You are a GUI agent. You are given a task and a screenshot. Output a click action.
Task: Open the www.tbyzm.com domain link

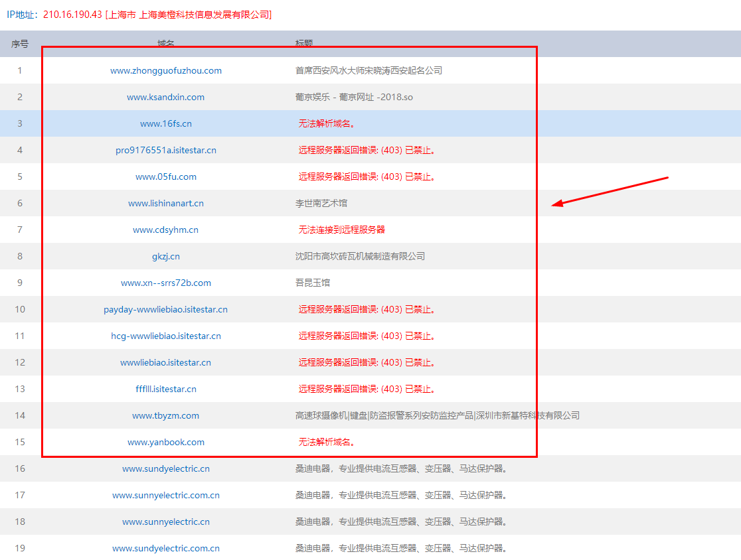[166, 415]
